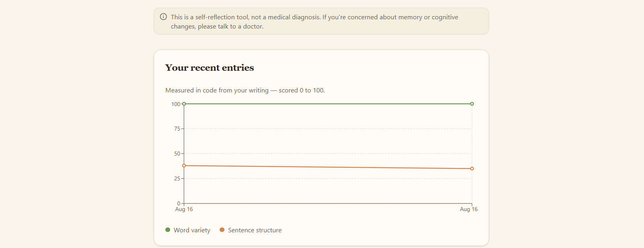Viewport: 644px width, 248px height.
Task: Click the info icon in disclaimer banner
Action: [x=163, y=17]
